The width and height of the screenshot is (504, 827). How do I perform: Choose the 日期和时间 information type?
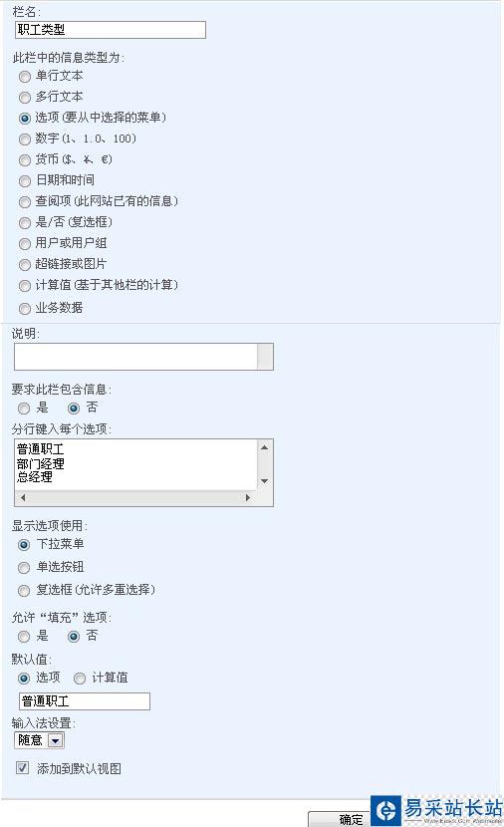pos(24,181)
